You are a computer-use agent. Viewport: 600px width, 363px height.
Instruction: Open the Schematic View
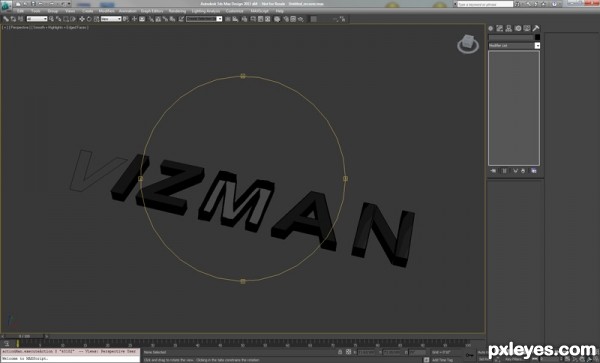267,19
